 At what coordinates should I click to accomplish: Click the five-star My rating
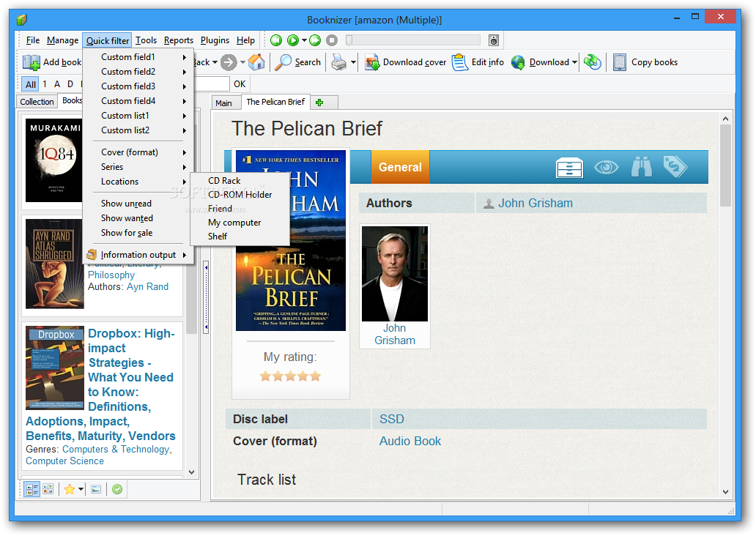coord(290,376)
